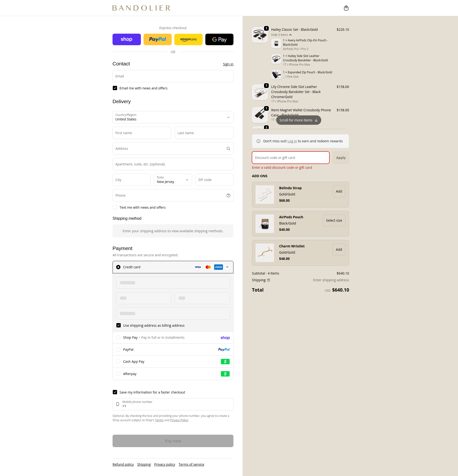This screenshot has width=458, height=476.
Task: Click the shipping info question icon
Action: [268, 280]
